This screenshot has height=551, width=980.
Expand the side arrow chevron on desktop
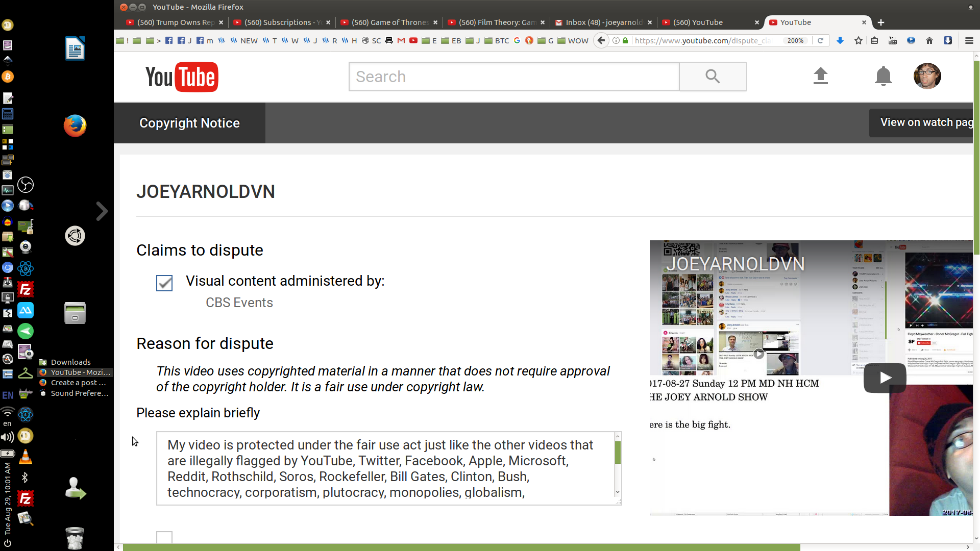point(102,211)
